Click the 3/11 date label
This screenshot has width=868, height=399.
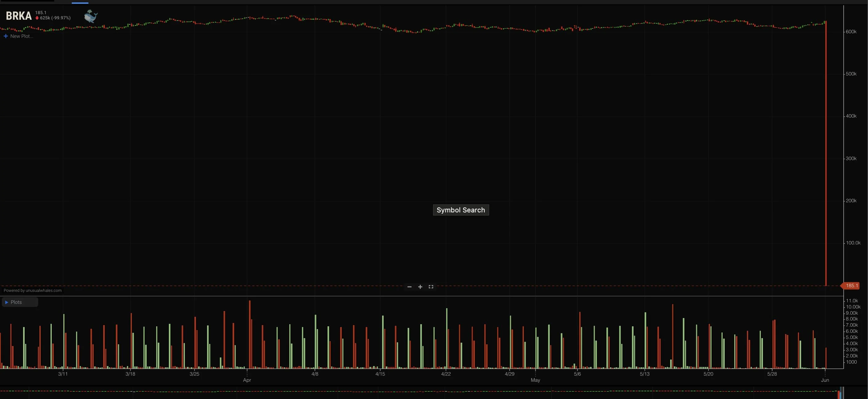click(63, 374)
